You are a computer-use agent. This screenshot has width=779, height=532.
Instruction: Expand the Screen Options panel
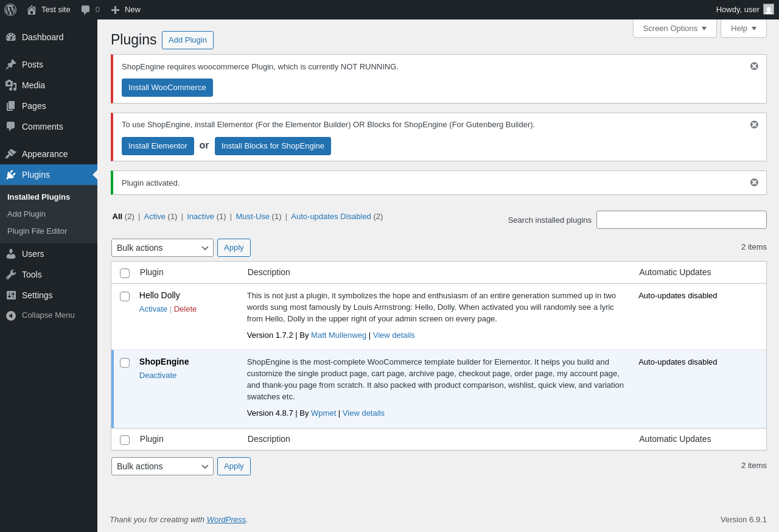674,28
